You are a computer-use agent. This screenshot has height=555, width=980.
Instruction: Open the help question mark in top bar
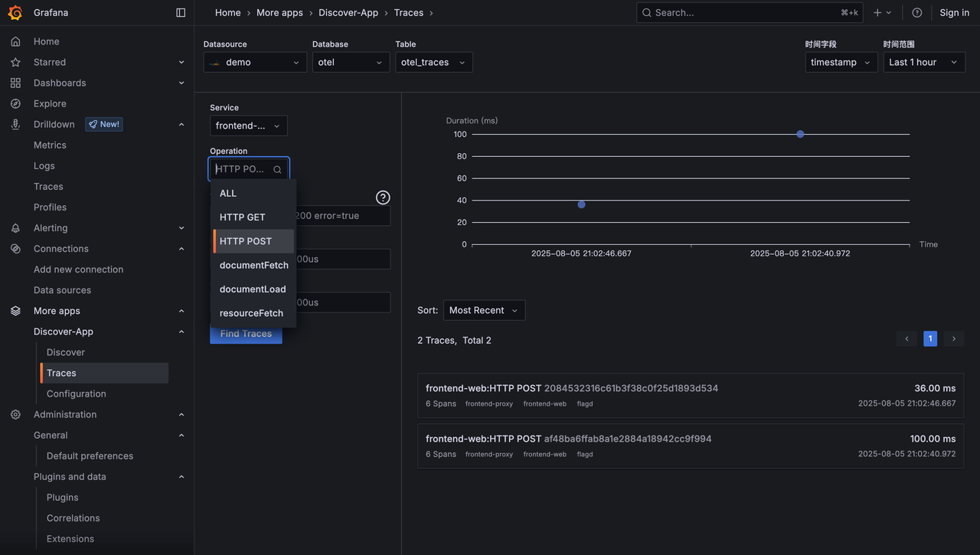(x=917, y=12)
